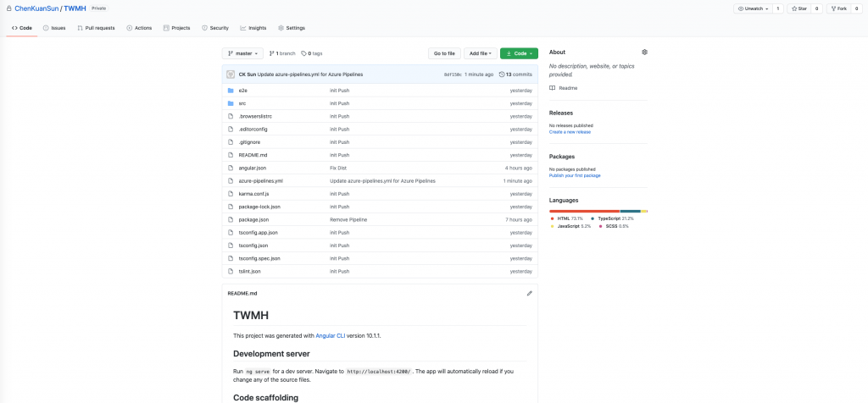Click the README.md header above the readme
This screenshot has width=868, height=403.
pyautogui.click(x=242, y=294)
